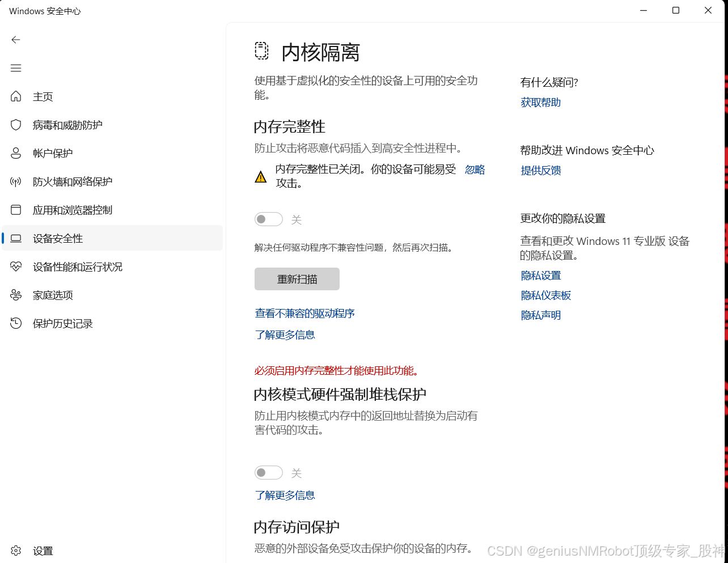Open the hamburger navigation menu

(x=16, y=68)
